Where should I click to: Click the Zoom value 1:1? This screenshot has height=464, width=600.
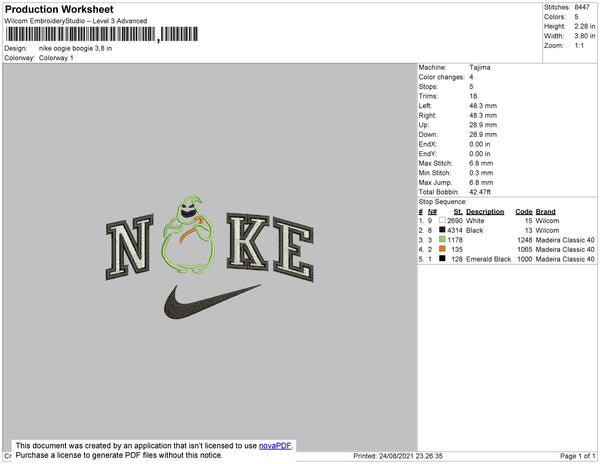pyautogui.click(x=579, y=46)
